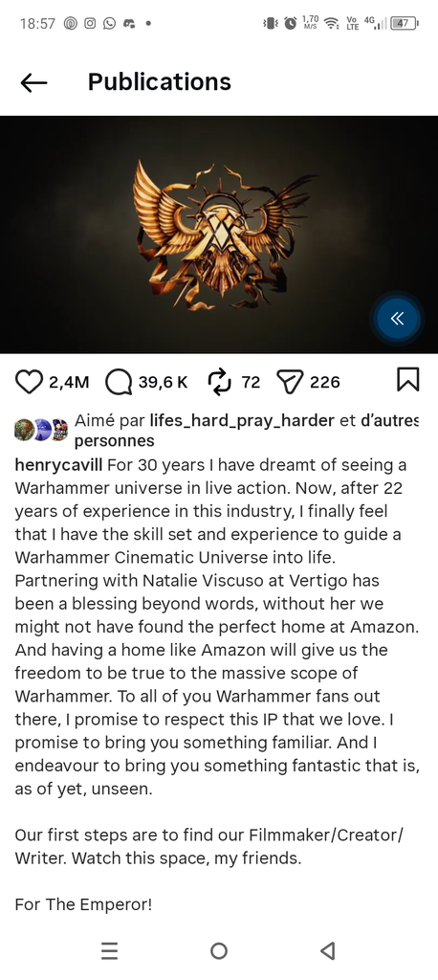Screen dimensions: 438x980
Task: Open the henrycavill profile link
Action: (x=58, y=466)
